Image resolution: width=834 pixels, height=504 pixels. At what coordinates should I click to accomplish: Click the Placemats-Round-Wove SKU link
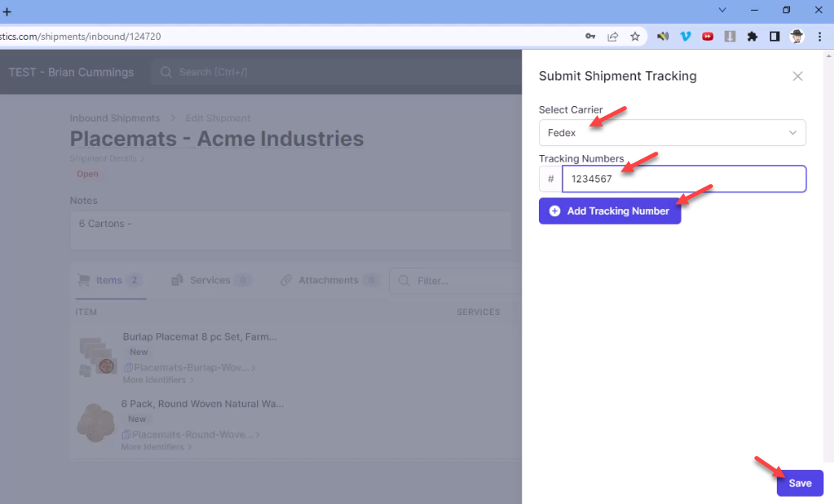[x=191, y=434]
